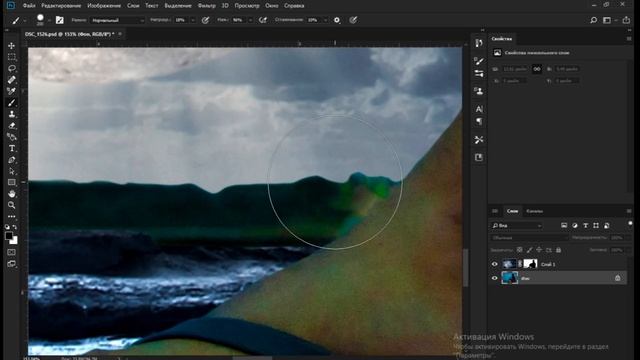Click the foreground color swatch
Image resolution: width=640 pixels, height=360 pixels.
click(9, 236)
